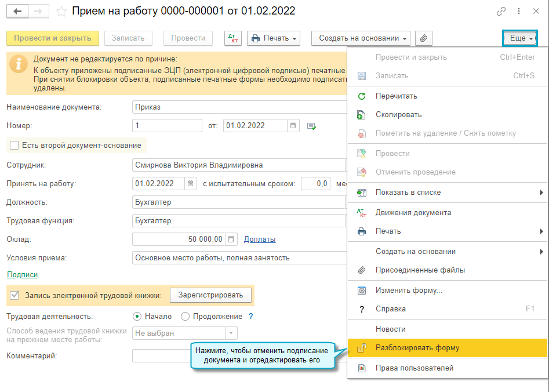Click the Сотрудник input field
This screenshot has width=549, height=392.
(x=238, y=165)
